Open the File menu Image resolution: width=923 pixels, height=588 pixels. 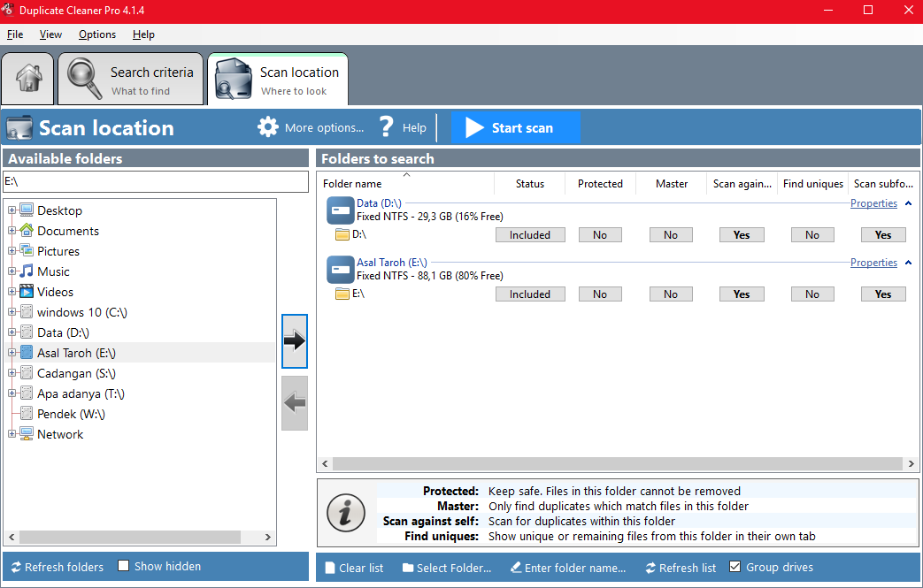(15, 34)
